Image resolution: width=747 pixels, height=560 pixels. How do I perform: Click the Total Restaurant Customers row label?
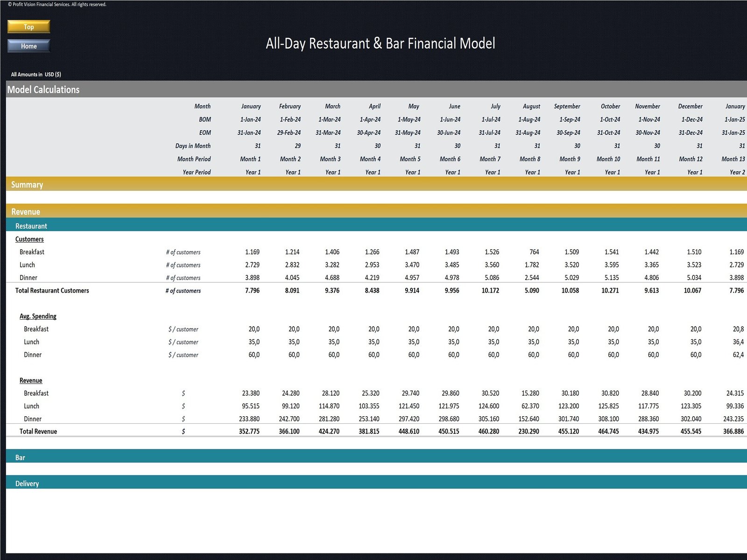[52, 290]
